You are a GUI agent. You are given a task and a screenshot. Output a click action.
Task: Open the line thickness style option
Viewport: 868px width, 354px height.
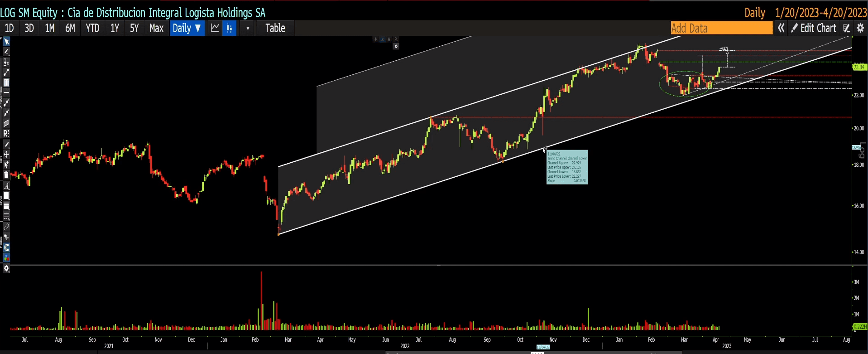click(x=6, y=206)
